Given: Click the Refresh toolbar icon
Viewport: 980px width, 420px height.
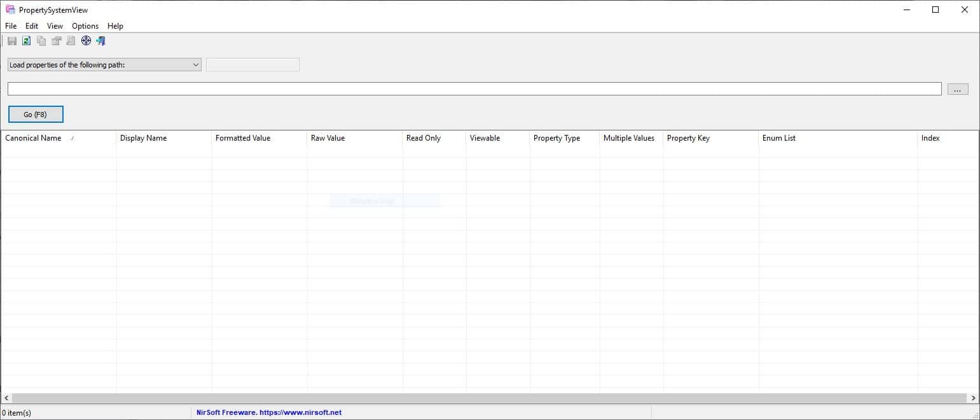Looking at the screenshot, I should pos(25,40).
